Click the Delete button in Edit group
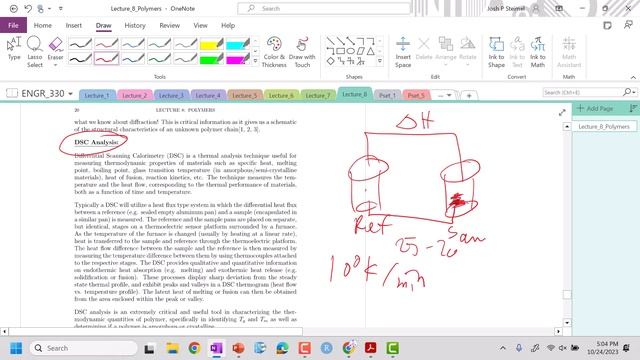The width and height of the screenshot is (640, 360). (424, 48)
